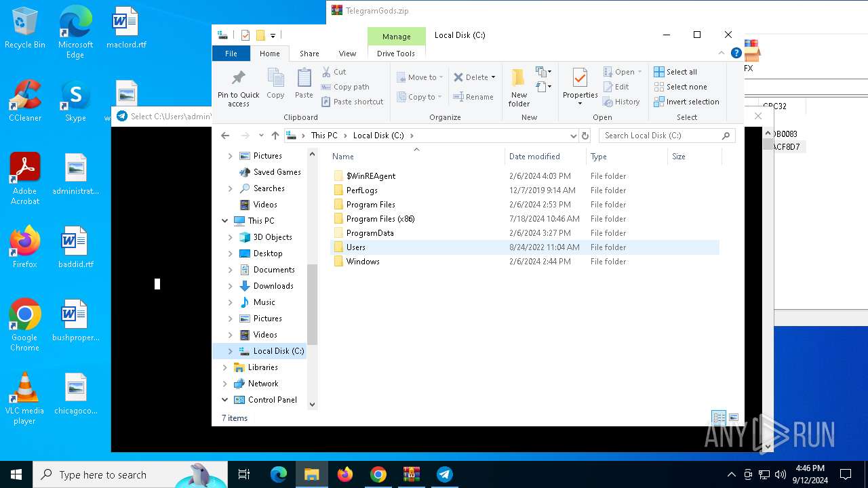This screenshot has height=488, width=868.
Task: Open Firefox from the taskbar
Action: click(x=345, y=474)
